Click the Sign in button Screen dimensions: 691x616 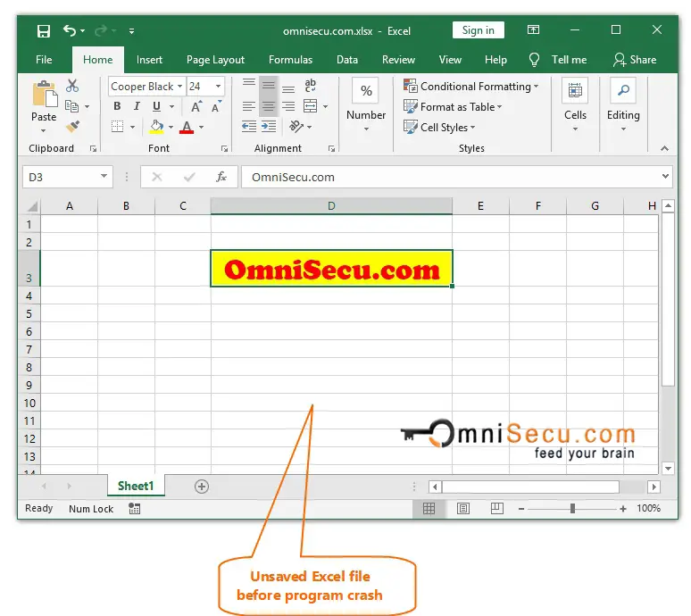click(x=479, y=30)
